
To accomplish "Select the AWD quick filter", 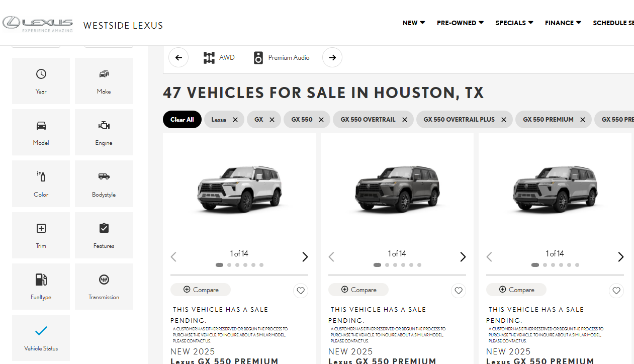I will (x=219, y=58).
